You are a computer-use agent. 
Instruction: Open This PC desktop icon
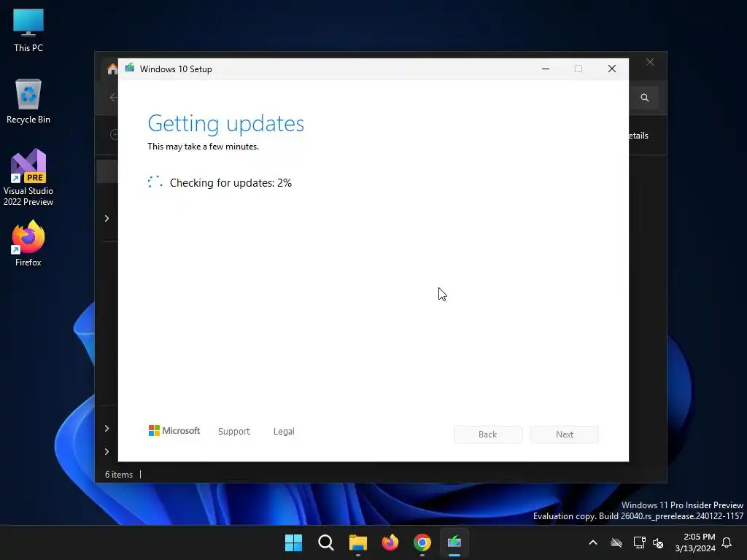(x=28, y=30)
